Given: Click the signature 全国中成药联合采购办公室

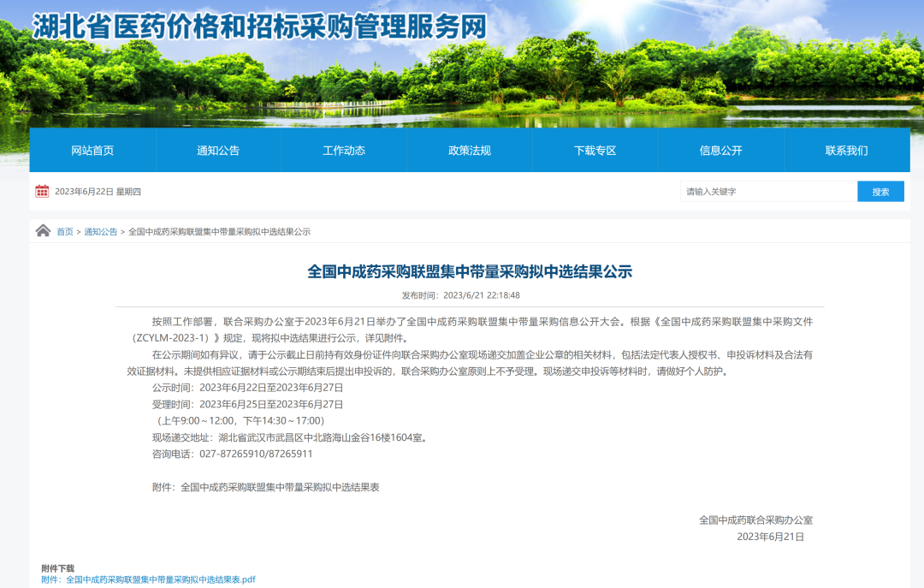Looking at the screenshot, I should pos(756,520).
